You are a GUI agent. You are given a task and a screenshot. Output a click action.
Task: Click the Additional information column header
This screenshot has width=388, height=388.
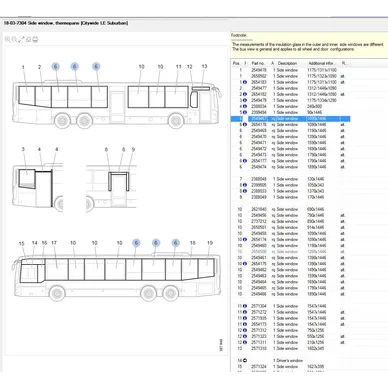(321, 63)
